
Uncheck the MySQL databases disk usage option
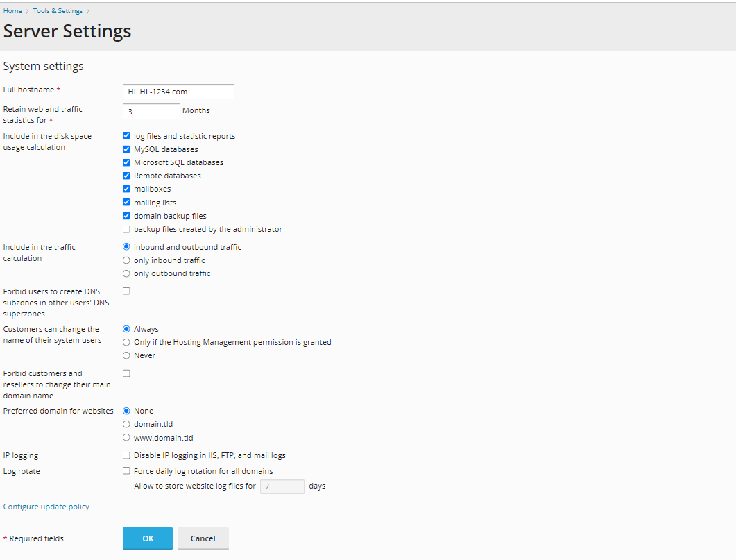[x=126, y=149]
